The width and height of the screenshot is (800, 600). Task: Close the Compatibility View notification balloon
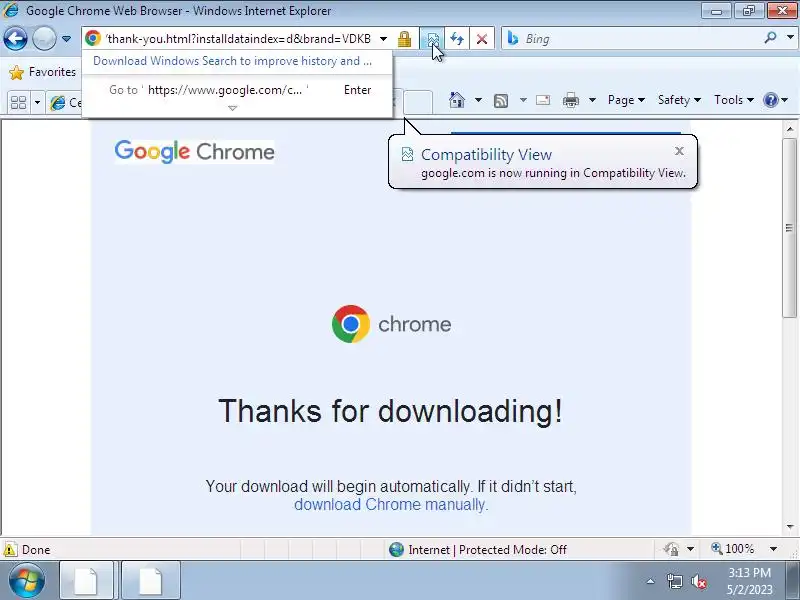tap(679, 151)
